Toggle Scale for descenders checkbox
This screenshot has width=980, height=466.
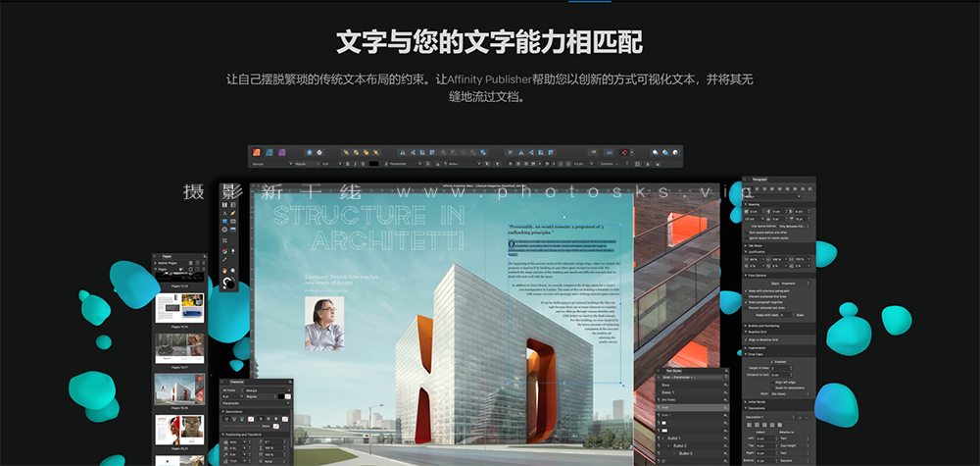[x=772, y=388]
